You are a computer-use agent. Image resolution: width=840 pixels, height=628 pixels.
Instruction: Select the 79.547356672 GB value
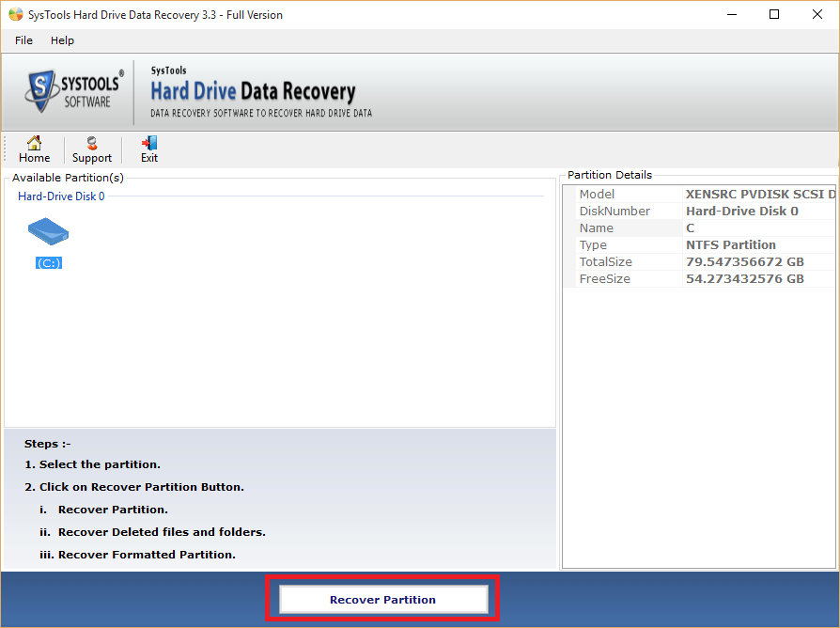(745, 261)
